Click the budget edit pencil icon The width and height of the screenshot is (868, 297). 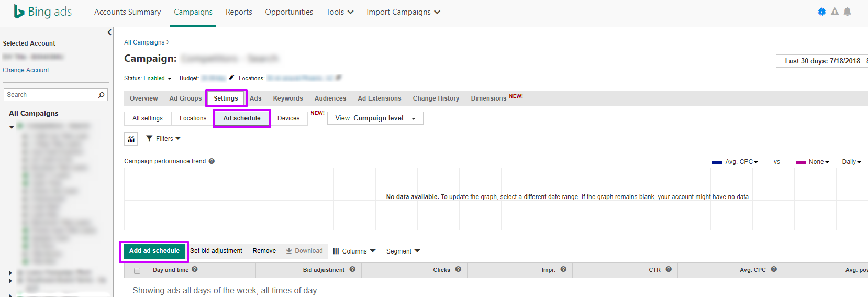tap(231, 78)
